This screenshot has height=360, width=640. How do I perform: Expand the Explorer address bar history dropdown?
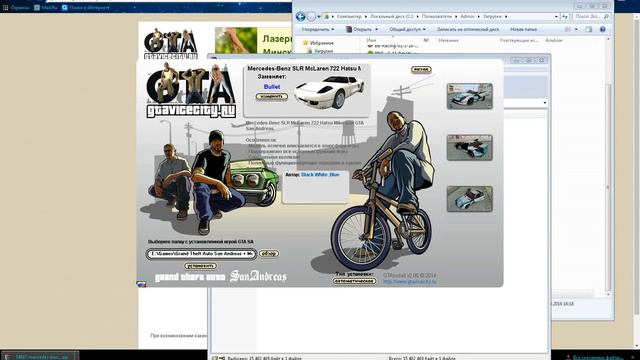556,17
